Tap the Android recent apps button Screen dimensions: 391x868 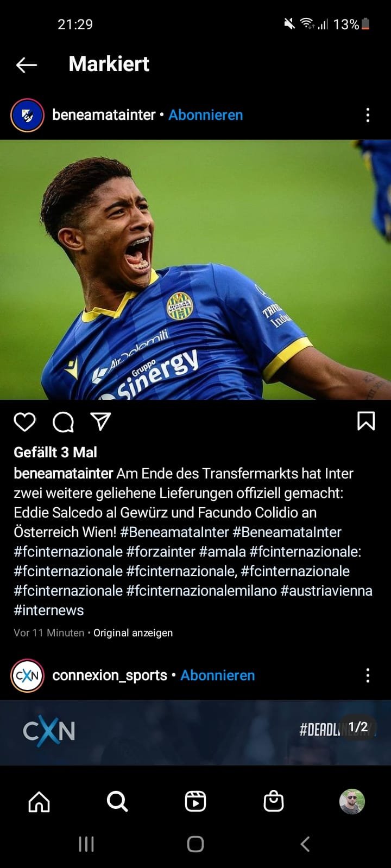(x=86, y=844)
